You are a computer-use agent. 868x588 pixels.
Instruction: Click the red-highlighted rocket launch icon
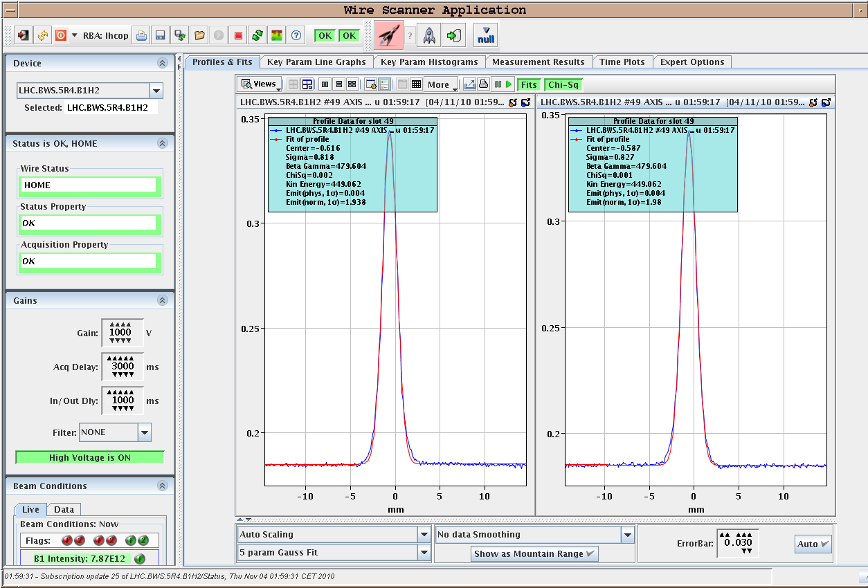pos(389,35)
